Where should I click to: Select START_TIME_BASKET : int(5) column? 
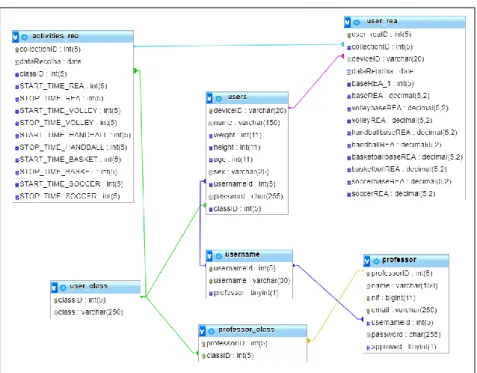pos(68,159)
